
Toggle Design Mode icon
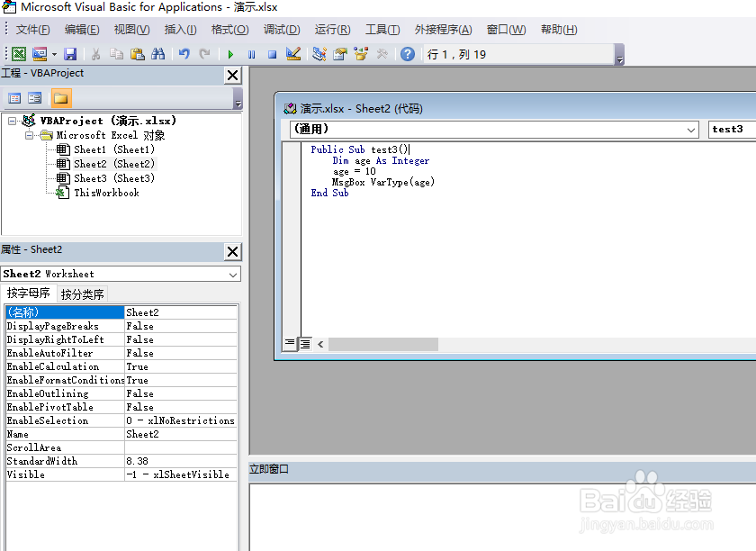click(293, 54)
